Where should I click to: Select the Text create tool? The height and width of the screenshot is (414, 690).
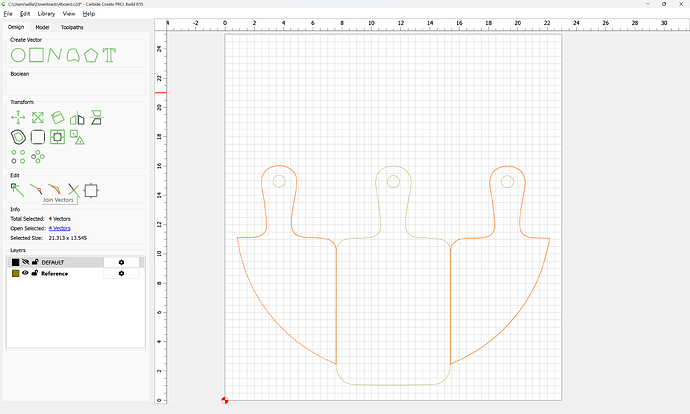click(x=109, y=55)
